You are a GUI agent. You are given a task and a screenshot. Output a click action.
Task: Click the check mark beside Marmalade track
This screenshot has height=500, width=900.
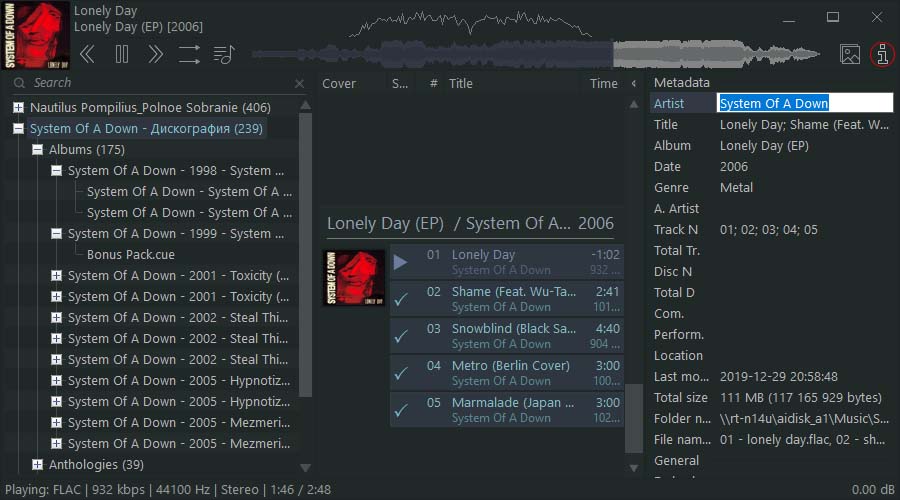[x=401, y=410]
